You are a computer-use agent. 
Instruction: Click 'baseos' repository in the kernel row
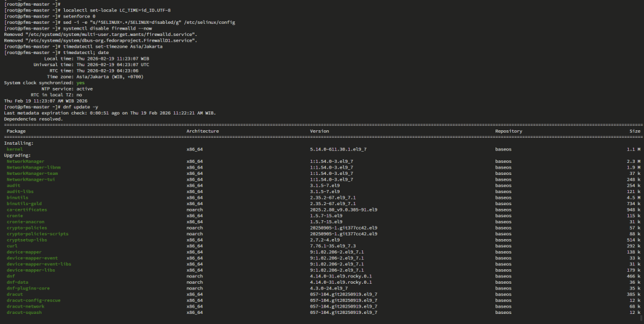(x=503, y=150)
